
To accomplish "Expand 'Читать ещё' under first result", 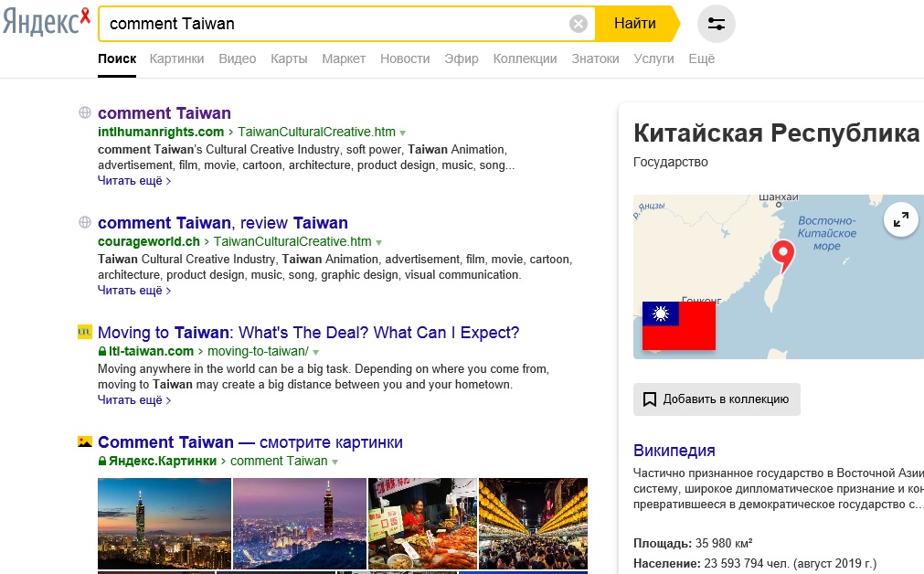I will [x=133, y=181].
